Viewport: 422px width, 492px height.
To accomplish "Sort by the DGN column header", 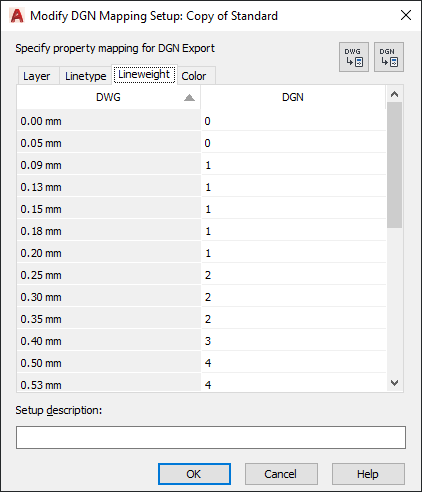I will click(293, 97).
